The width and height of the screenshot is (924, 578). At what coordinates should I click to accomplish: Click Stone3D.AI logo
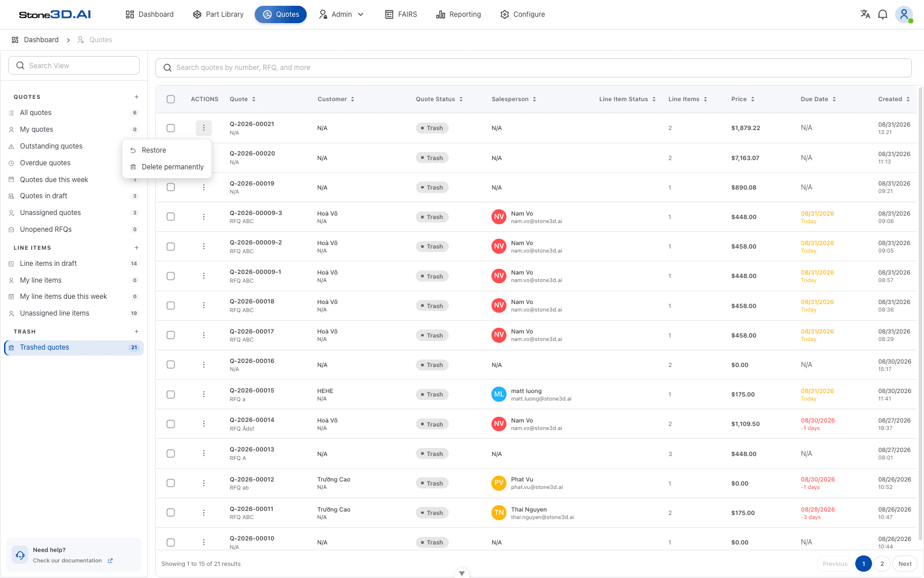click(x=55, y=14)
